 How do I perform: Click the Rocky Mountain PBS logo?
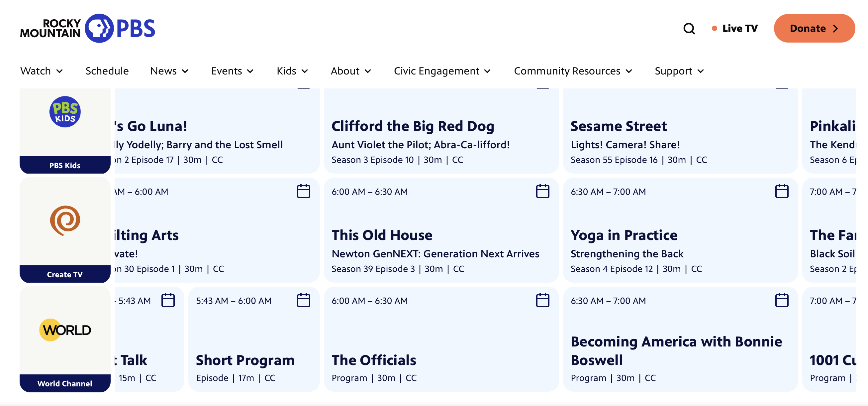[88, 28]
